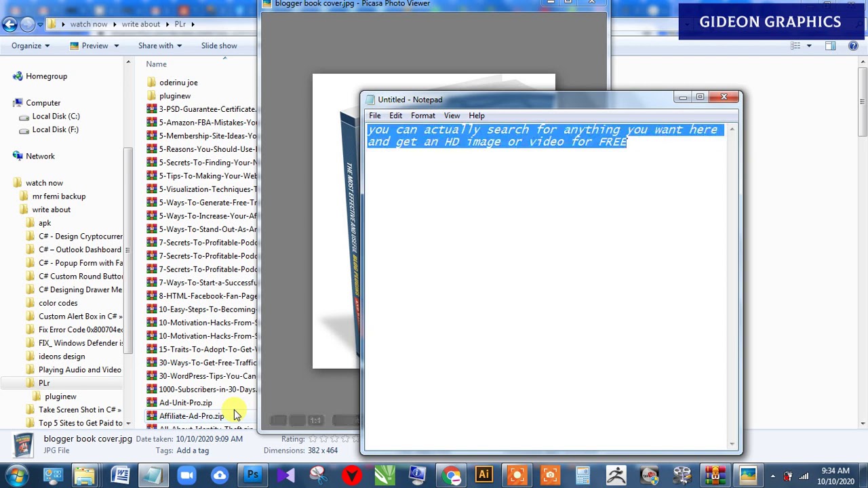Expand arrow after PLr in address bar
This screenshot has height=488, width=868.
[x=193, y=24]
